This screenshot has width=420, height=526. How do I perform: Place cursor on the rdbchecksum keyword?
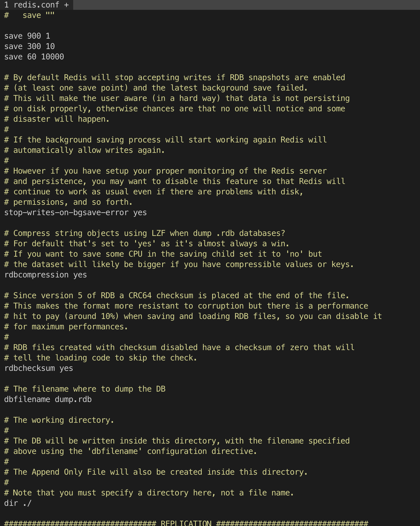coord(29,368)
